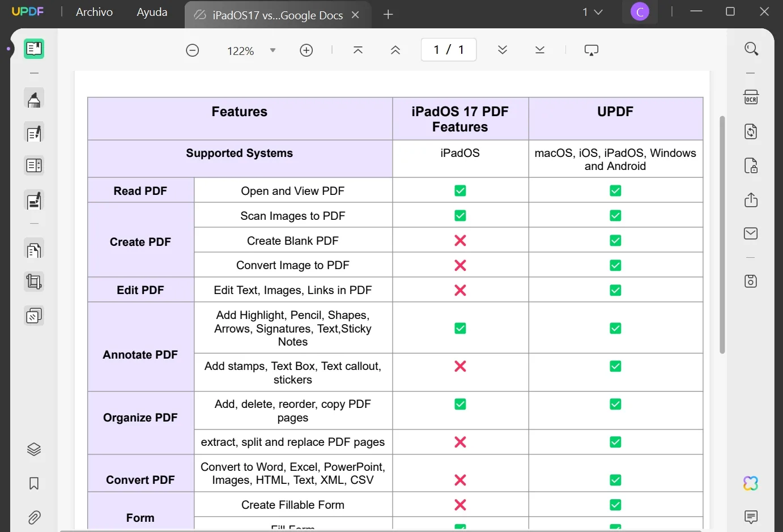Image resolution: width=783 pixels, height=532 pixels.
Task: Open the Bookmarks panel
Action: pos(34,483)
